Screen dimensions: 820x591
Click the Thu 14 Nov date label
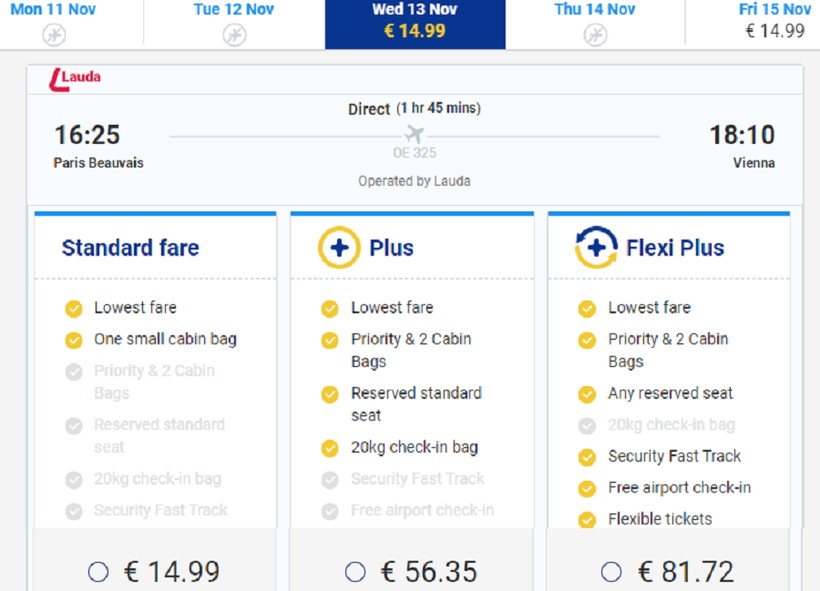click(x=595, y=10)
